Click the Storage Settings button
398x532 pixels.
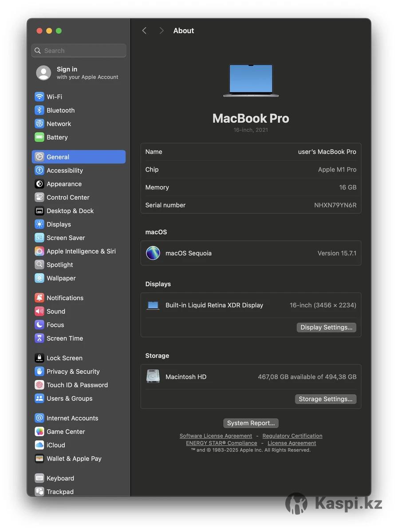pos(325,399)
